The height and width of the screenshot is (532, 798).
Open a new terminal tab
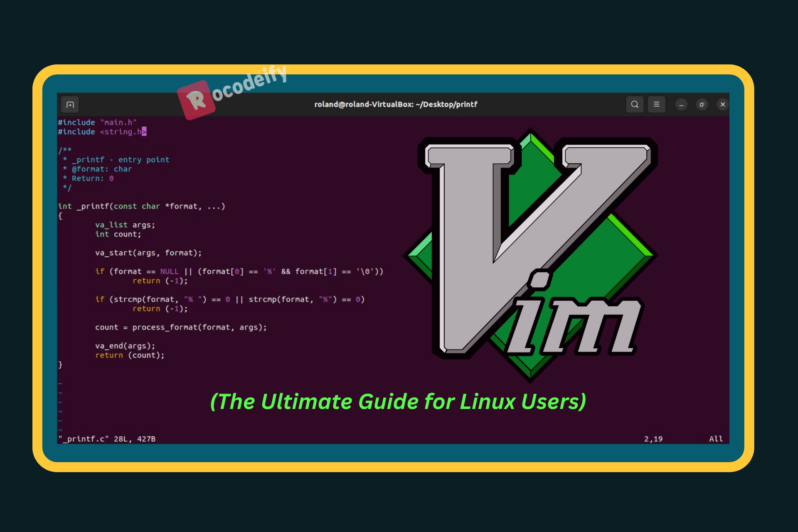[x=70, y=104]
